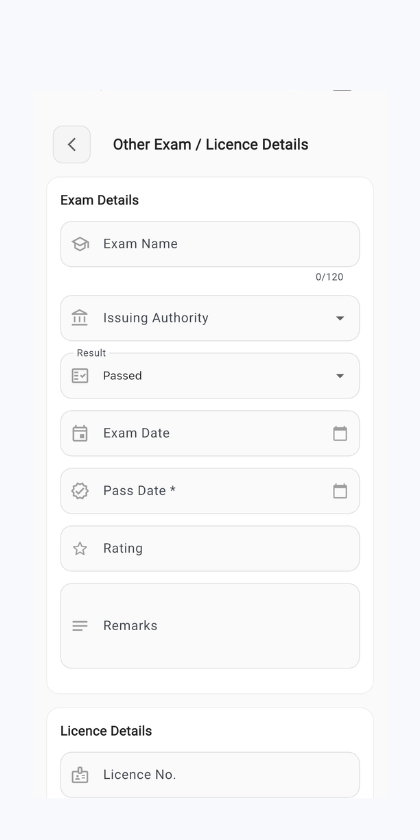Focus the Rating input field
The width and height of the screenshot is (420, 840).
click(210, 549)
